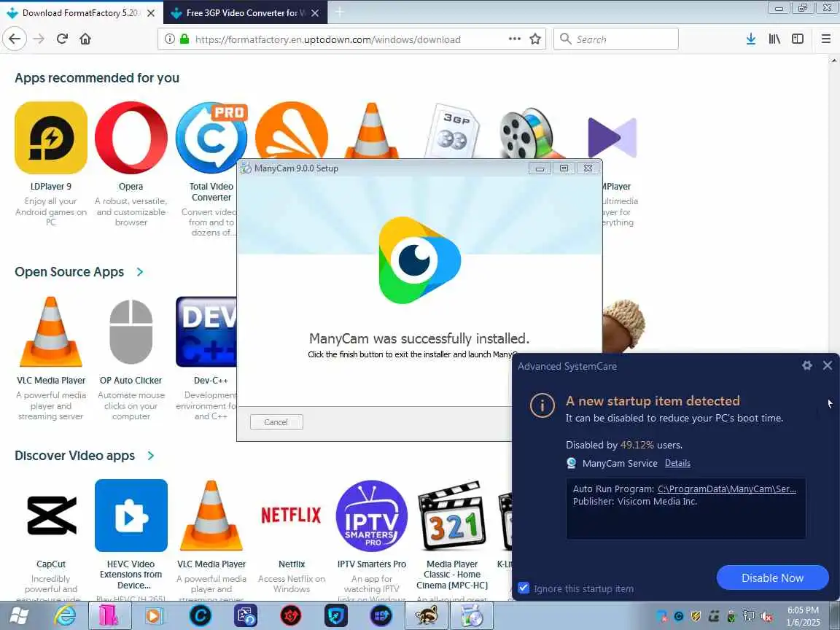Viewport: 840px width, 630px height.
Task: Click HEVC Video Extensions icon
Action: click(x=131, y=516)
